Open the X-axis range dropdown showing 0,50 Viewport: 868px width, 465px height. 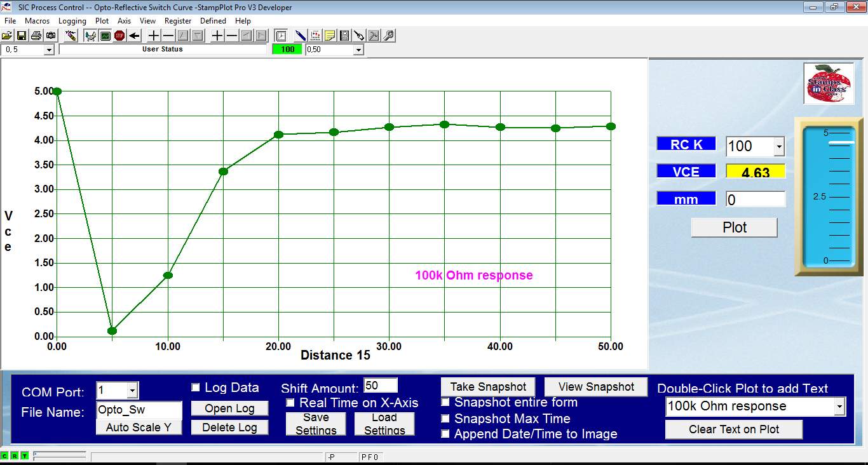358,50
